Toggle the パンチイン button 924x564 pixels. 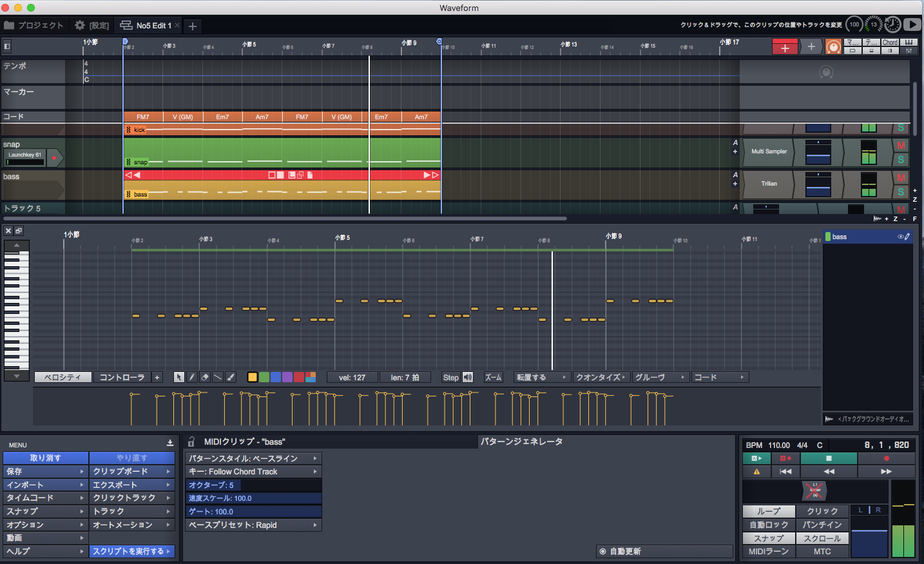[x=823, y=525]
